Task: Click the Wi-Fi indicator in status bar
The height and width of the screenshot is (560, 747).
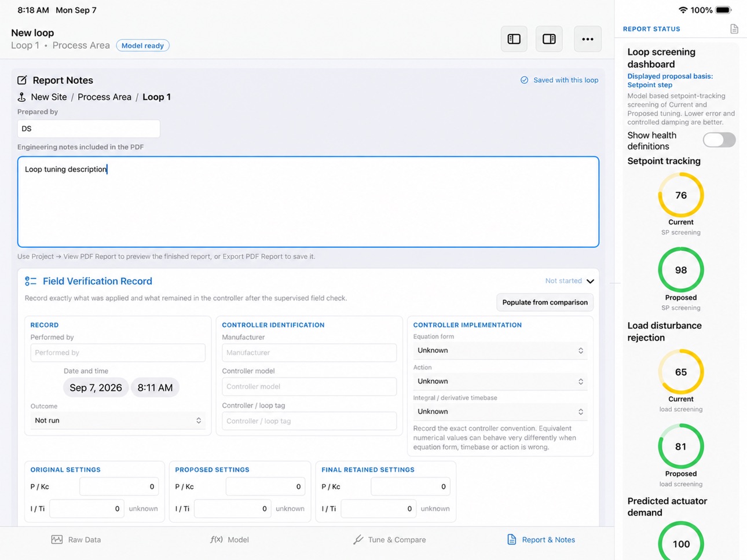Action: [x=683, y=10]
